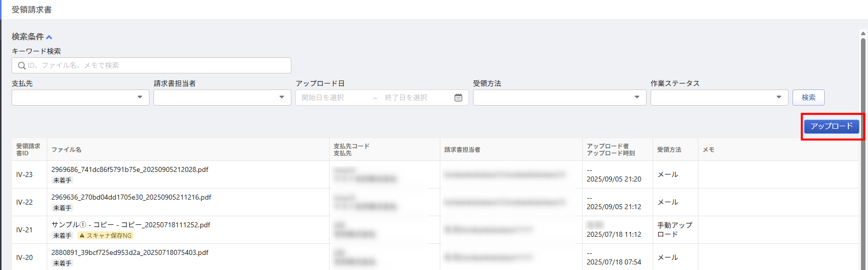This screenshot has height=270, width=868.
Task: Open the upload date calendar icon
Action: click(458, 98)
